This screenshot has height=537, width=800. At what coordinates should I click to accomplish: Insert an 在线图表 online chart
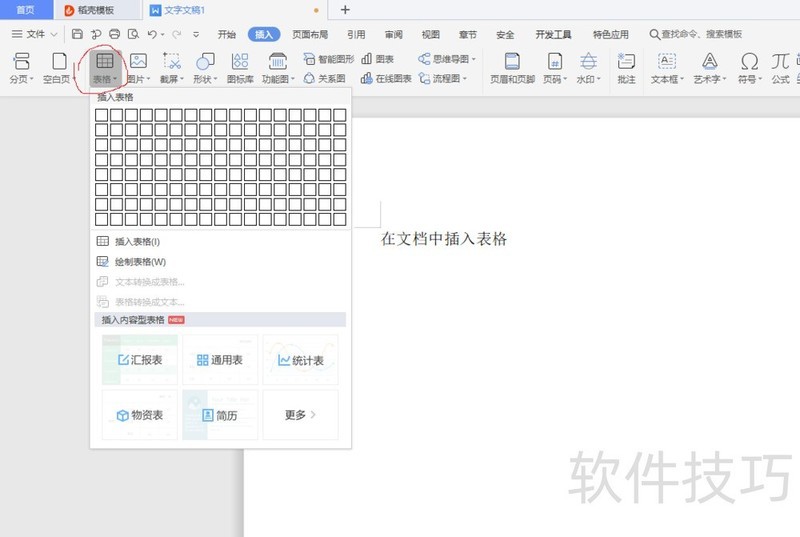point(386,79)
